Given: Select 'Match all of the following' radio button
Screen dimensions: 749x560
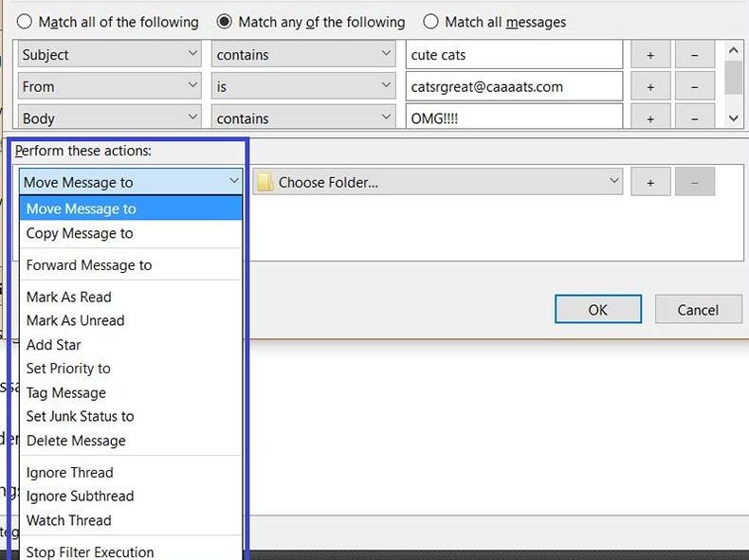Looking at the screenshot, I should (x=25, y=22).
